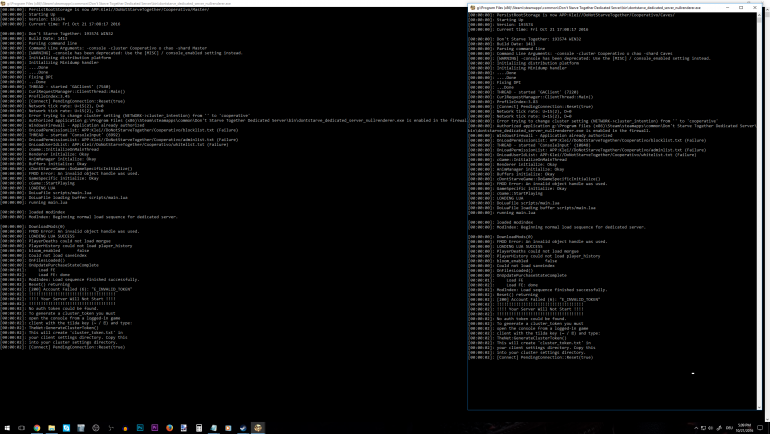
Task: Click 'LOADING LUA SUCCESS' line in Caves console
Action: [x=520, y=246]
